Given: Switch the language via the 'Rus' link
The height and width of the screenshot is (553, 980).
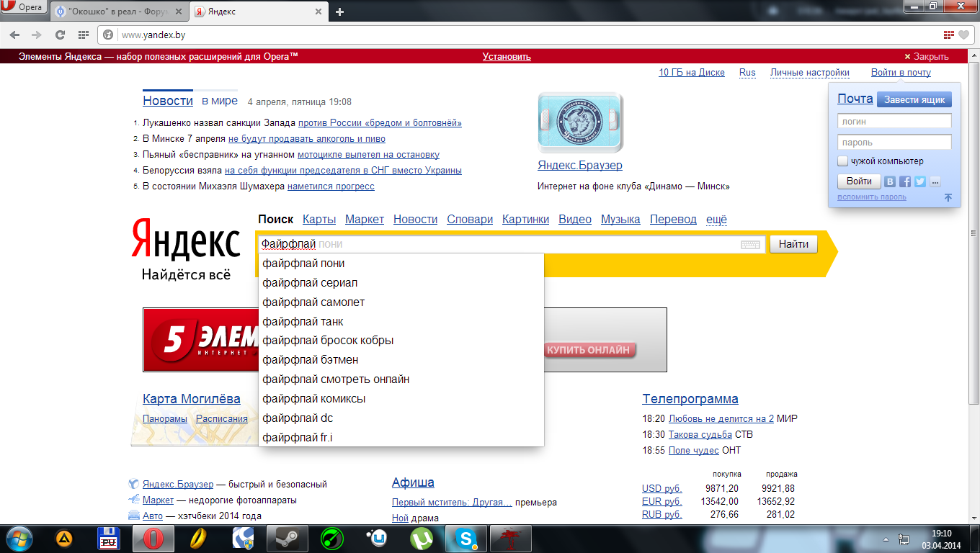Looking at the screenshot, I should (x=747, y=73).
